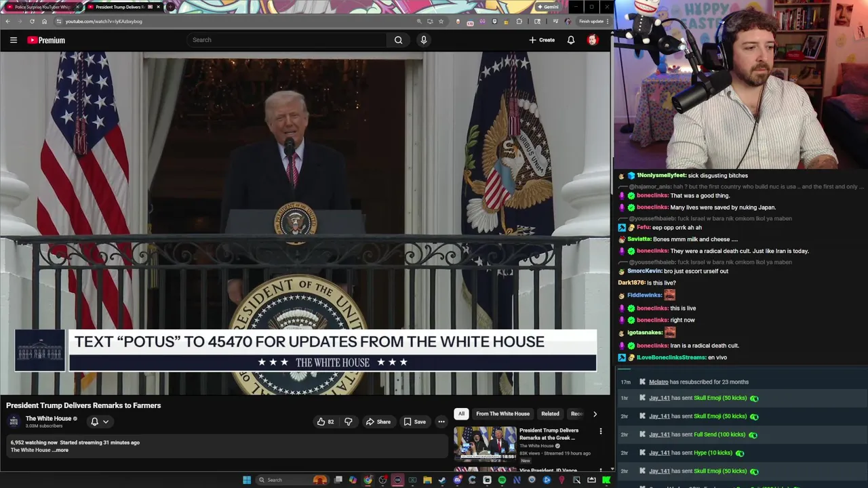The width and height of the screenshot is (868, 488).
Task: Click the '6,952 watching now' text
Action: tap(34, 443)
